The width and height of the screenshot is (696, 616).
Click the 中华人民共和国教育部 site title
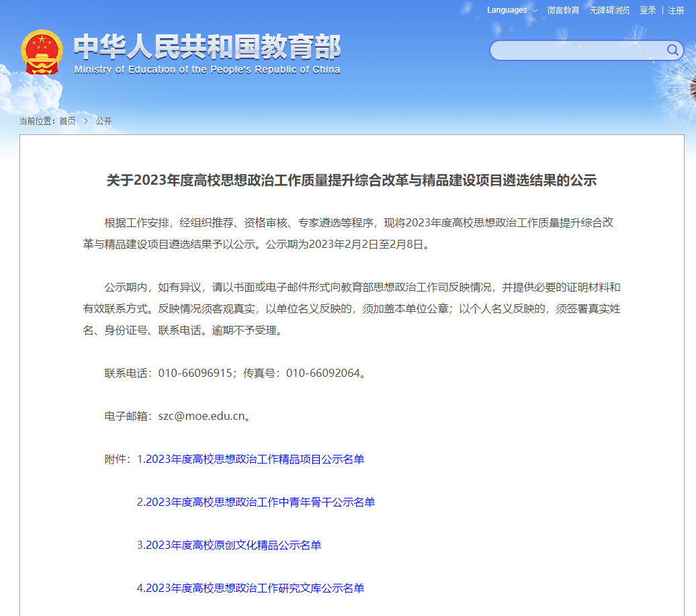[207, 47]
